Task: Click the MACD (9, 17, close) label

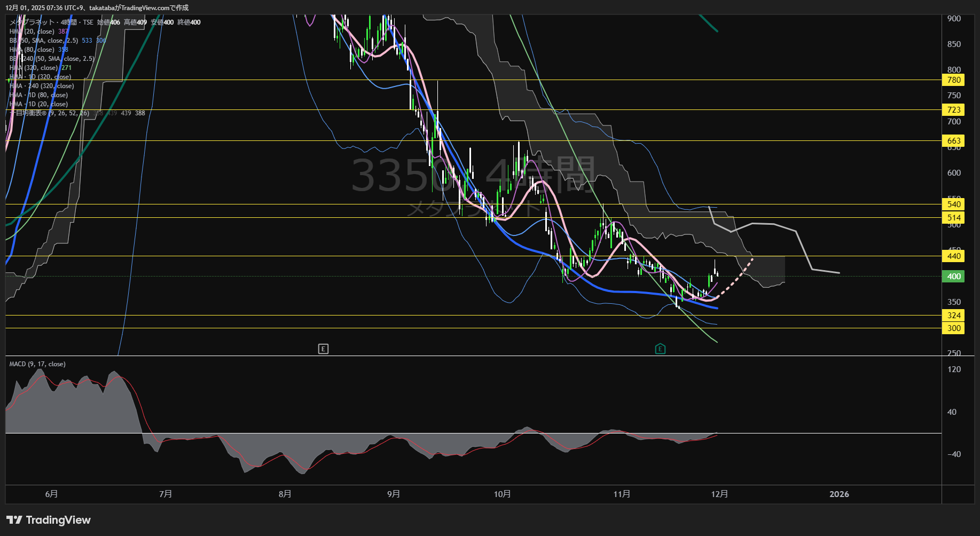Action: [37, 364]
